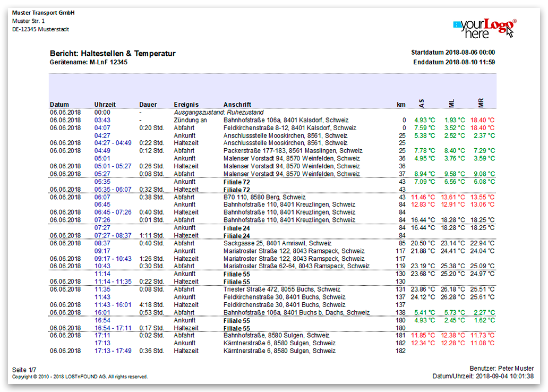The image size is (548, 392).
Task: Click the rotated "MR" column header
Action: click(x=481, y=103)
